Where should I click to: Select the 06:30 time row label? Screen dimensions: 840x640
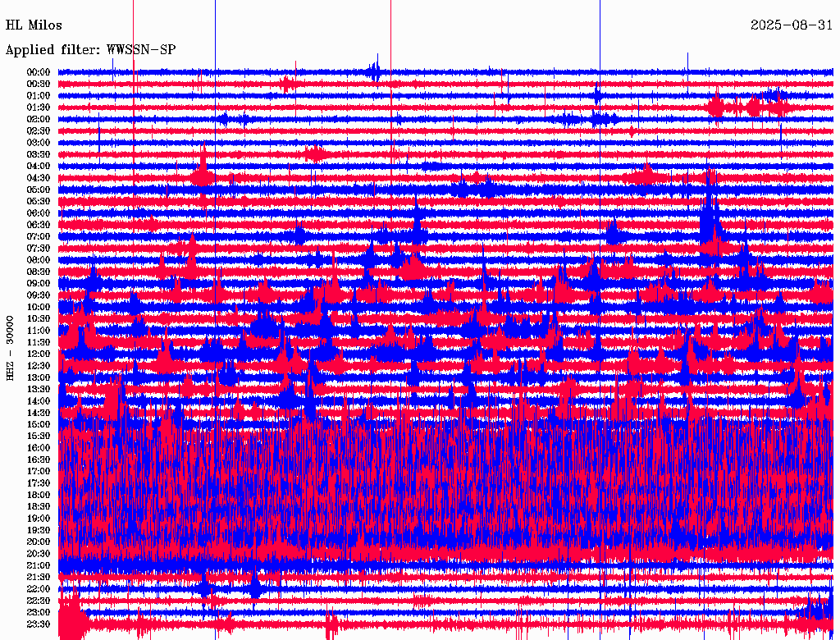click(x=39, y=225)
